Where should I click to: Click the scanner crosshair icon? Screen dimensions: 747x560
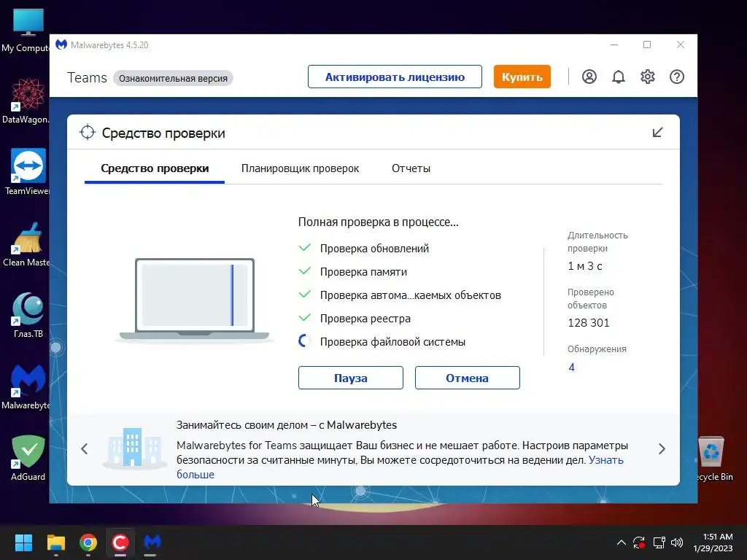coord(88,133)
